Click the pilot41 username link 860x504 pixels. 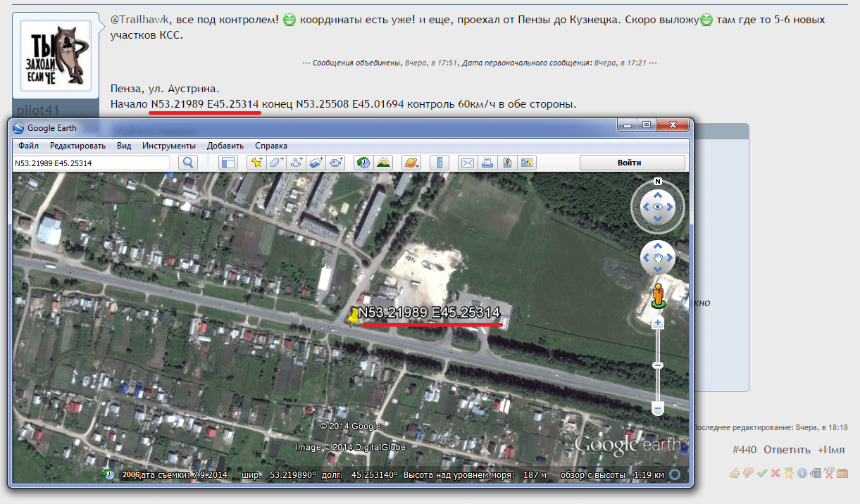(x=38, y=110)
